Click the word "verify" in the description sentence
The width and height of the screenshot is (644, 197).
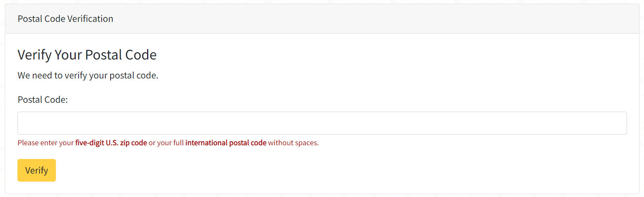tap(76, 75)
